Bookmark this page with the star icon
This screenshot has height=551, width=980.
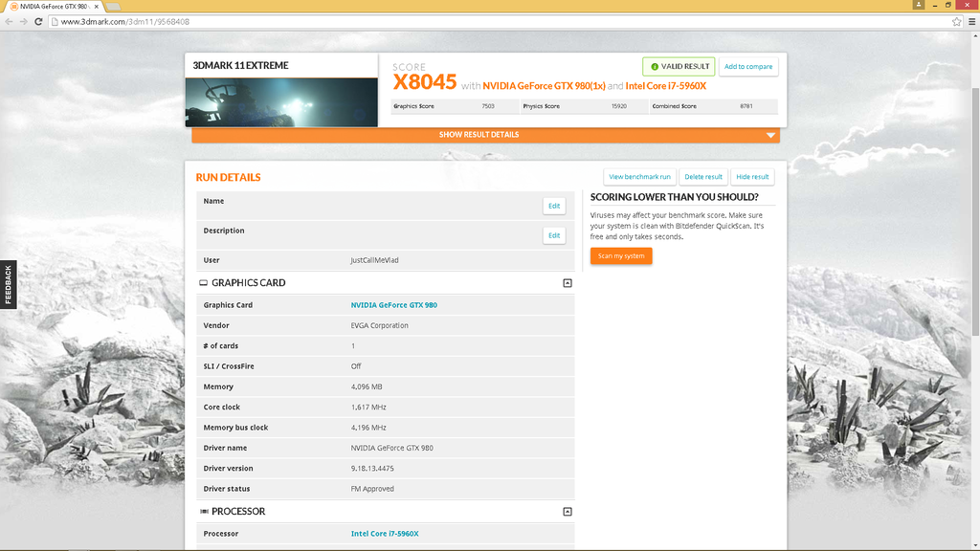coord(956,21)
